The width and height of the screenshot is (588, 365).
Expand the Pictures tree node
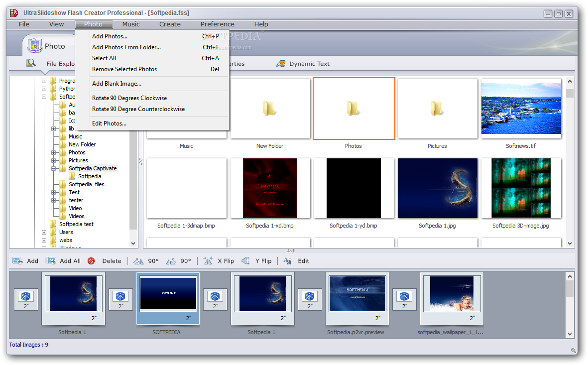tap(54, 160)
